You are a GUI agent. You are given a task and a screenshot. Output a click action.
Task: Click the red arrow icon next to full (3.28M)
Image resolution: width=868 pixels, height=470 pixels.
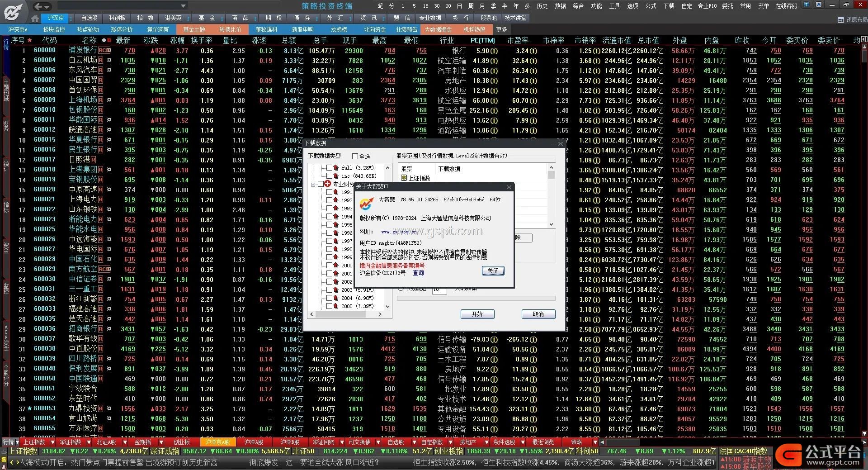pos(336,167)
